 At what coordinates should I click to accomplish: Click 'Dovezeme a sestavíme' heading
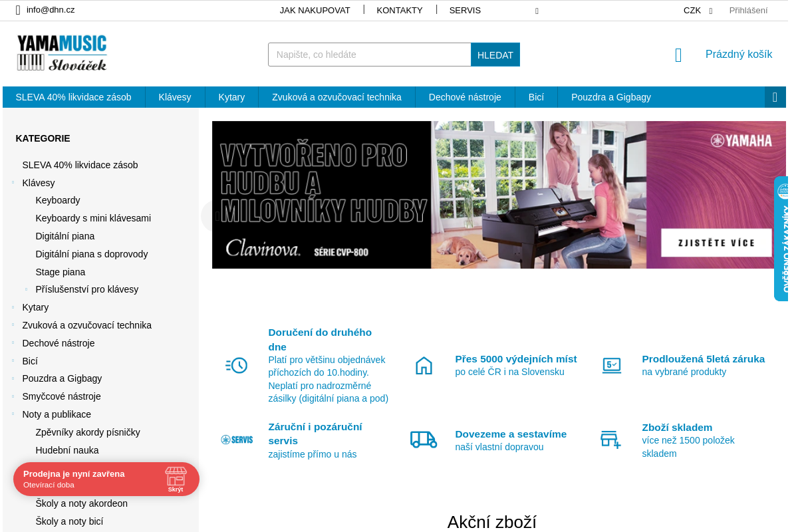tap(511, 434)
